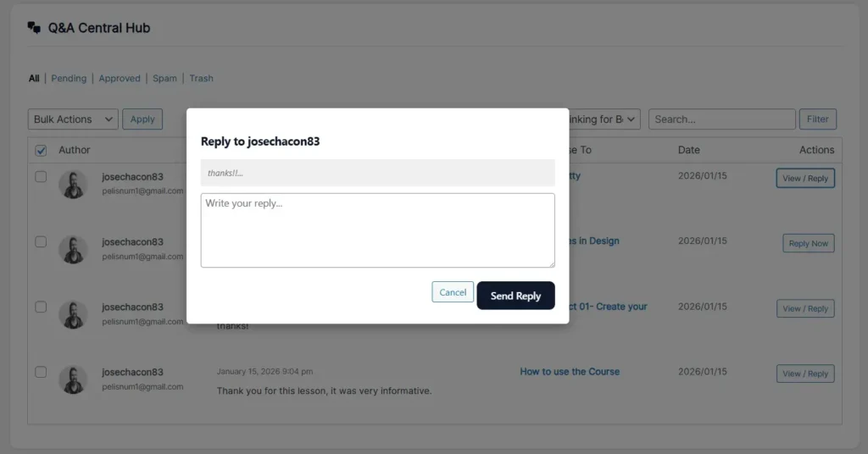
Task: Tick the checkbox in the third comment row
Action: point(41,307)
